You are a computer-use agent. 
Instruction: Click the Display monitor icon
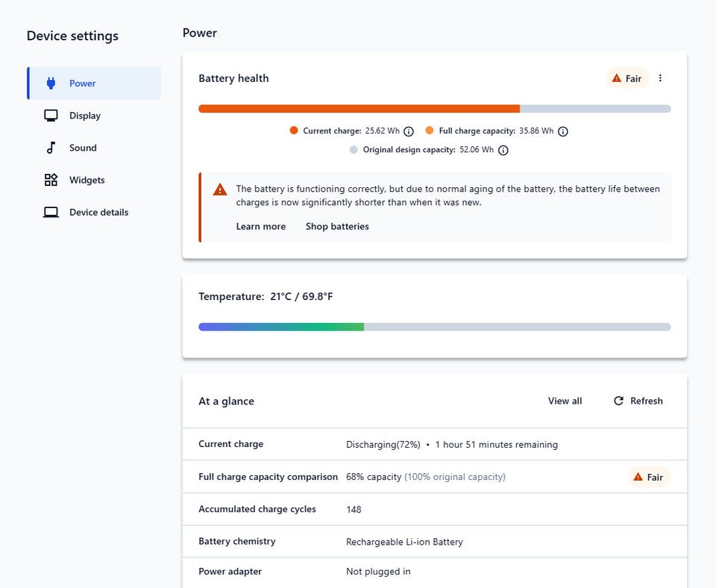tap(51, 116)
